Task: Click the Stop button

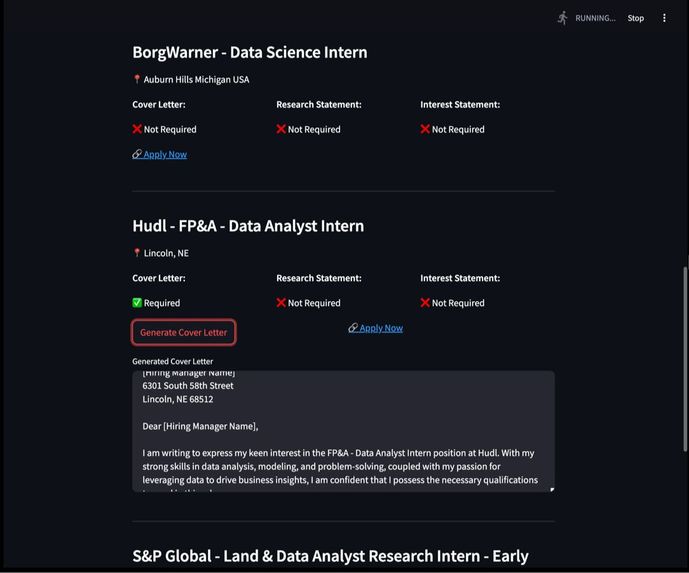Action: tap(635, 18)
